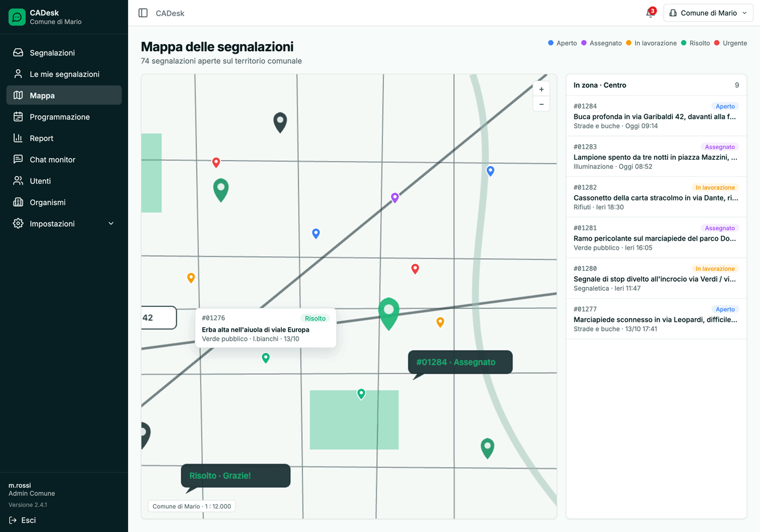Click Assegnato badge on #01283
This screenshot has width=760, height=532.
(x=719, y=147)
